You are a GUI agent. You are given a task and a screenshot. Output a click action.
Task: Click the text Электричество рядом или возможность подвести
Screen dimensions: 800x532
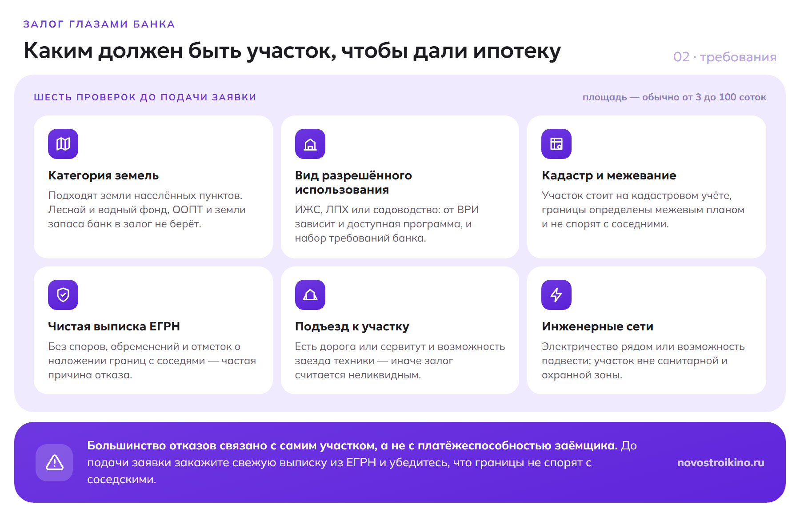click(x=643, y=361)
